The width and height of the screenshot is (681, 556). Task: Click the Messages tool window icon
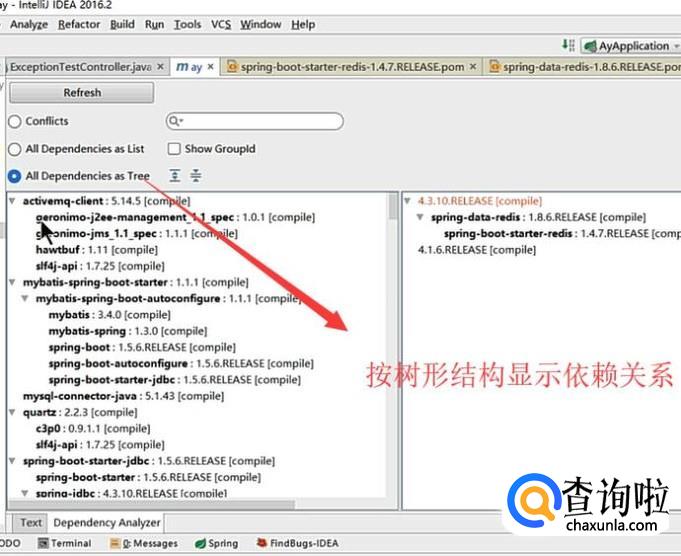tap(115, 543)
